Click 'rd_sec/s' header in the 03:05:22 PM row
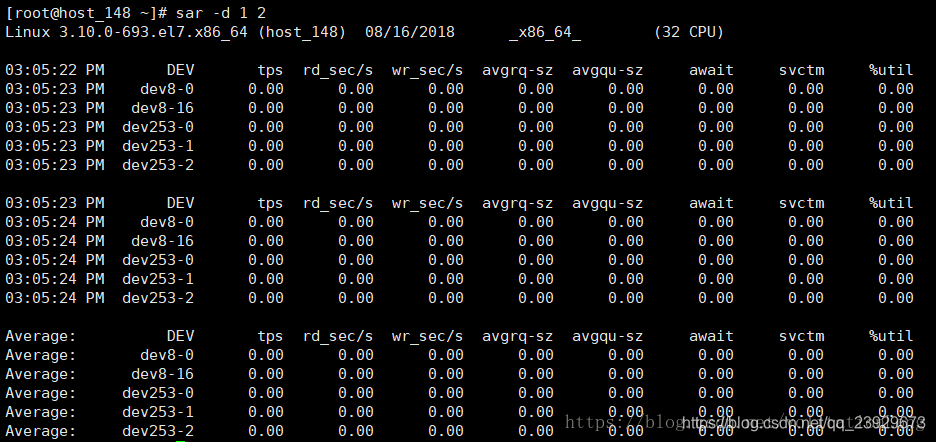The height and width of the screenshot is (442, 936). tap(338, 70)
